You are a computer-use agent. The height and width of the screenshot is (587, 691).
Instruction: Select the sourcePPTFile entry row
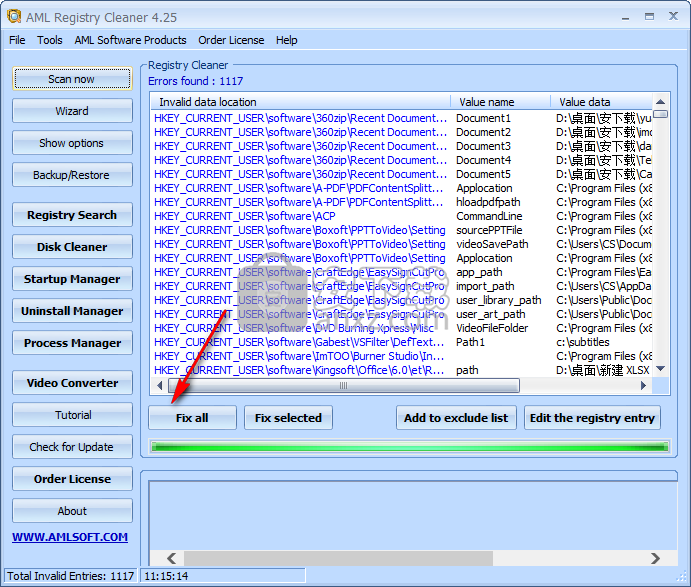[x=402, y=230]
